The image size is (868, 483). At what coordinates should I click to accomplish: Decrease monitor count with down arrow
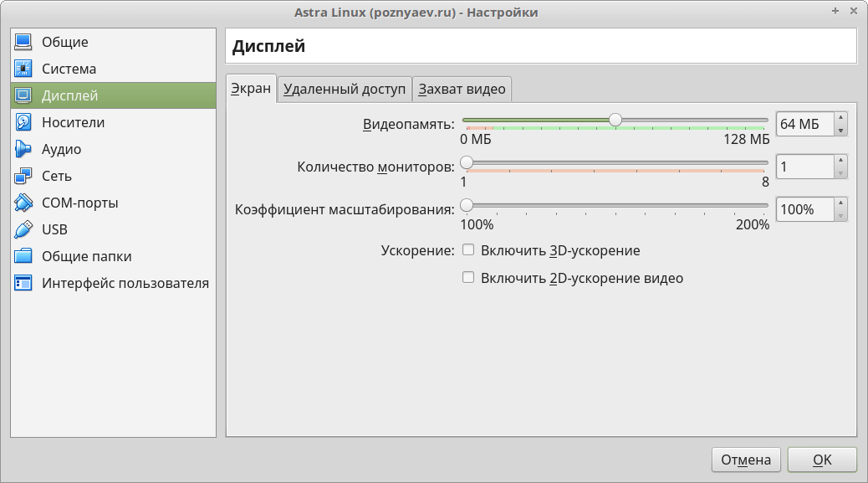pos(840,173)
